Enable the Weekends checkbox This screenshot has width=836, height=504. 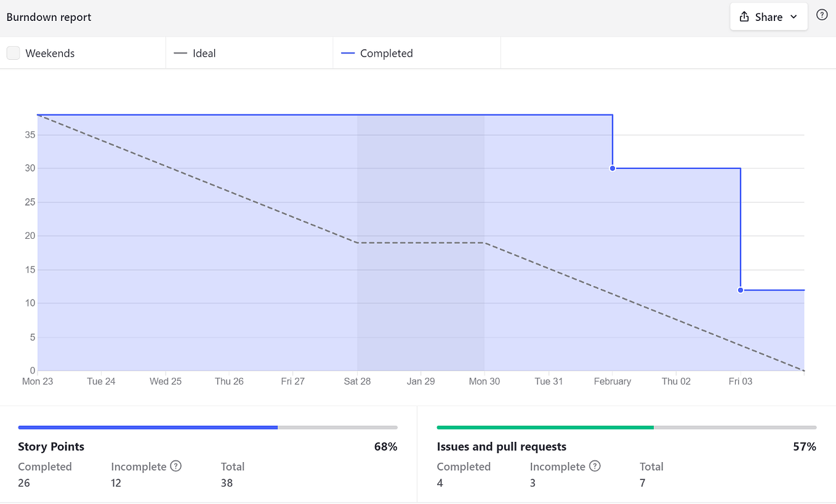click(13, 53)
